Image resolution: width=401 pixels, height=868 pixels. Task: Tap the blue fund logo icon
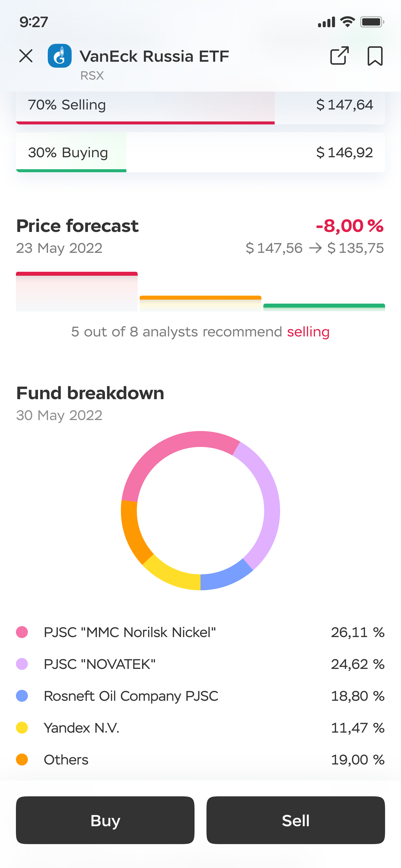(x=60, y=56)
